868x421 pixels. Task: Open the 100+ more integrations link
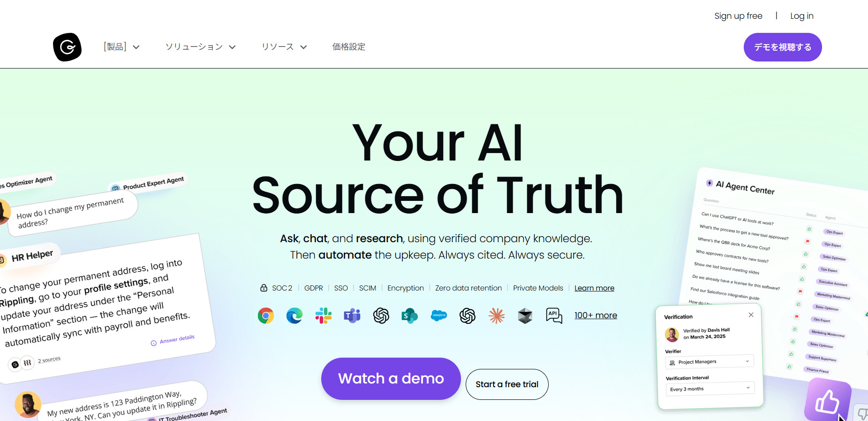pyautogui.click(x=596, y=315)
